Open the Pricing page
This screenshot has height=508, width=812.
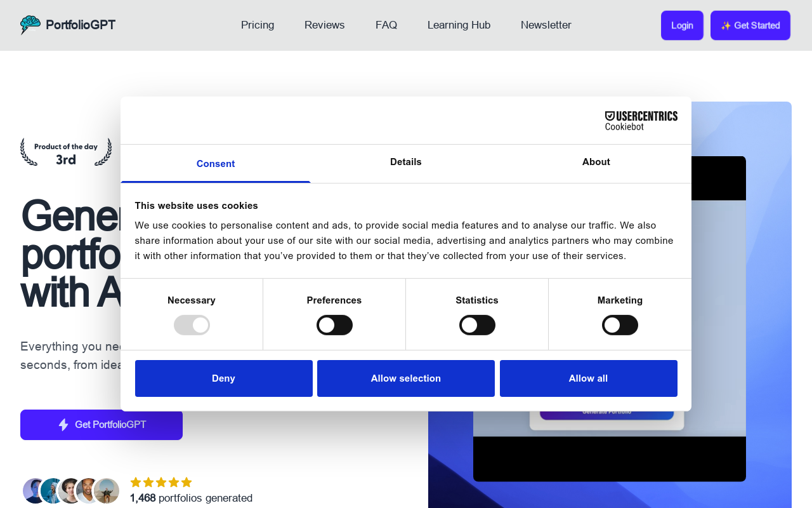click(x=258, y=25)
